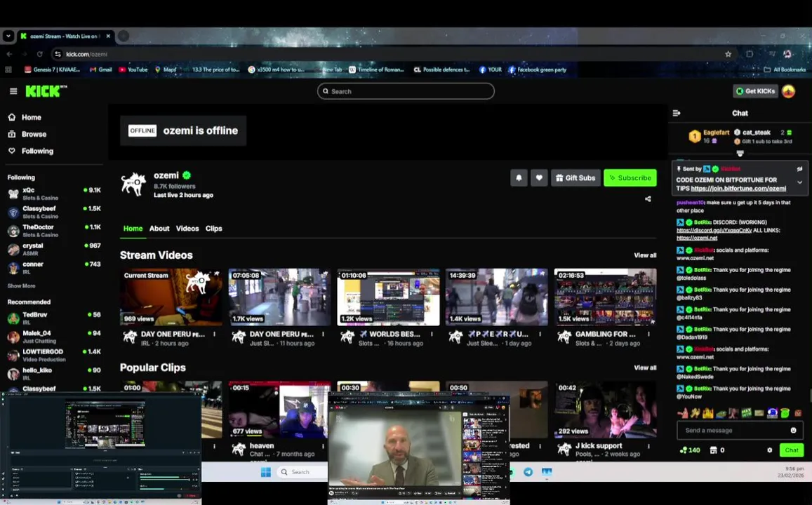
Task: Open the Current Stream video thumbnail
Action: click(x=171, y=297)
